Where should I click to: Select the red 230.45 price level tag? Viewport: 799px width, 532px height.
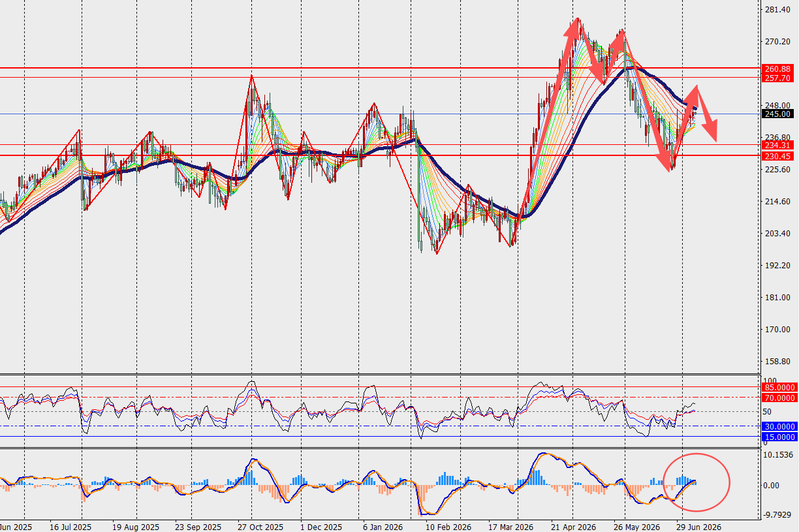tap(778, 156)
